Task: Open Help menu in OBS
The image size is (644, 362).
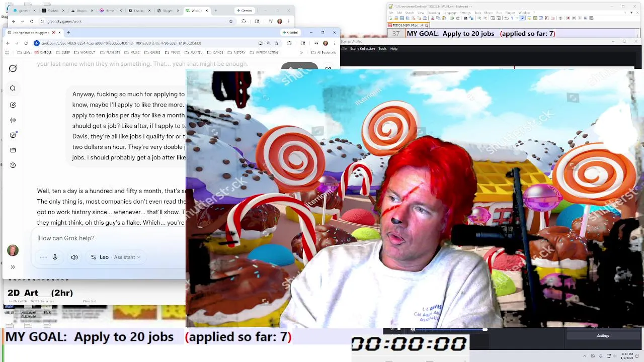Action: [x=394, y=49]
